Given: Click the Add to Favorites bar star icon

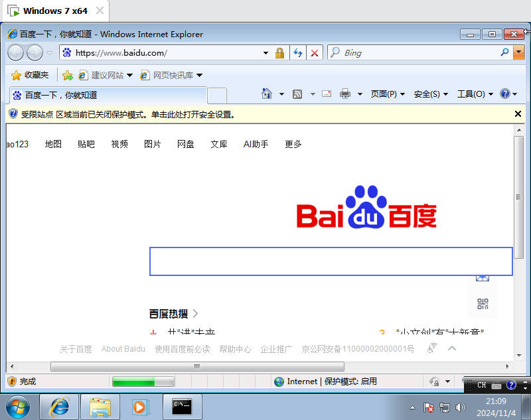Looking at the screenshot, I should coord(68,75).
